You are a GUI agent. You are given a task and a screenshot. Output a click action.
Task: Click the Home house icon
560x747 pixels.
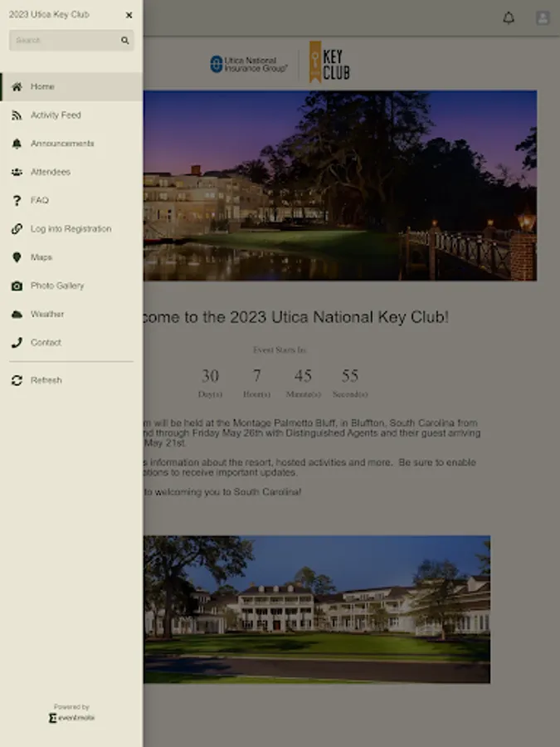coord(17,86)
